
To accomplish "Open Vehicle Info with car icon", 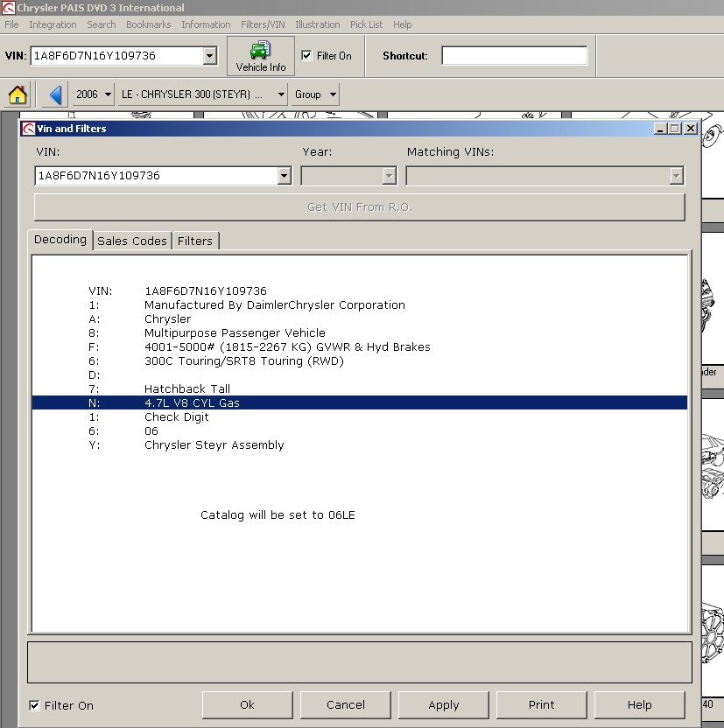I will pyautogui.click(x=261, y=56).
